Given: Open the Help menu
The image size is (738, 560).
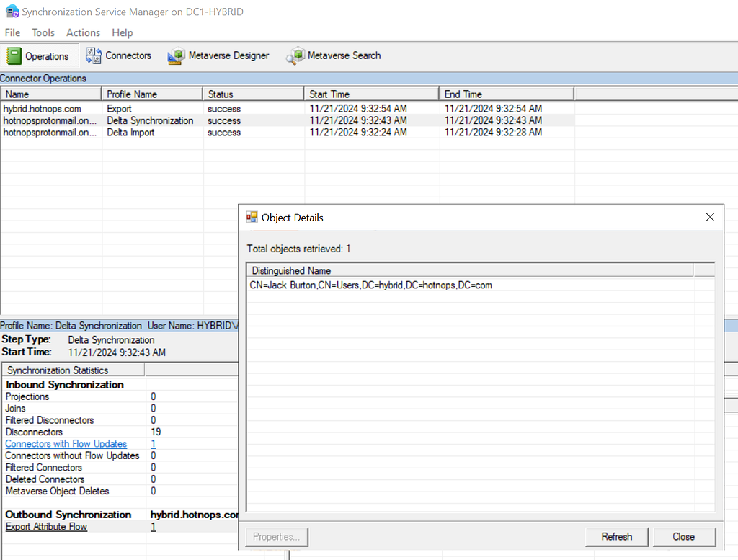Looking at the screenshot, I should click(x=123, y=32).
